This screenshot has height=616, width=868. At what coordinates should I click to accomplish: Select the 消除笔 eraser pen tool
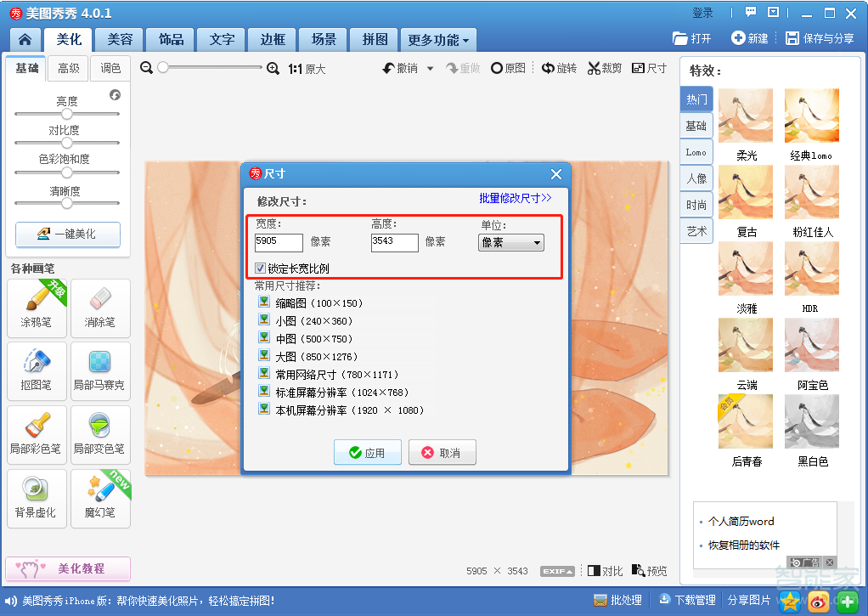(x=100, y=308)
